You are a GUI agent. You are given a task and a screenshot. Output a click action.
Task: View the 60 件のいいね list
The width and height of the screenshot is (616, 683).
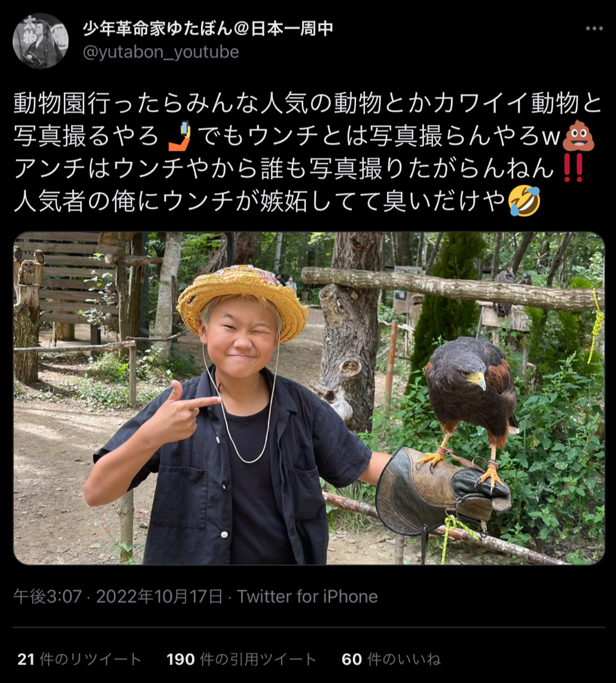391,659
